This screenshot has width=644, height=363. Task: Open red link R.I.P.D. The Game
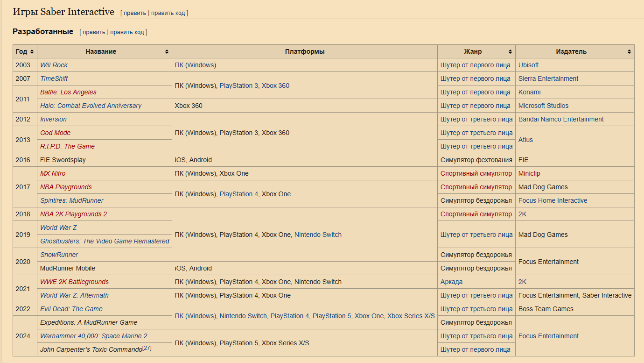click(x=67, y=146)
